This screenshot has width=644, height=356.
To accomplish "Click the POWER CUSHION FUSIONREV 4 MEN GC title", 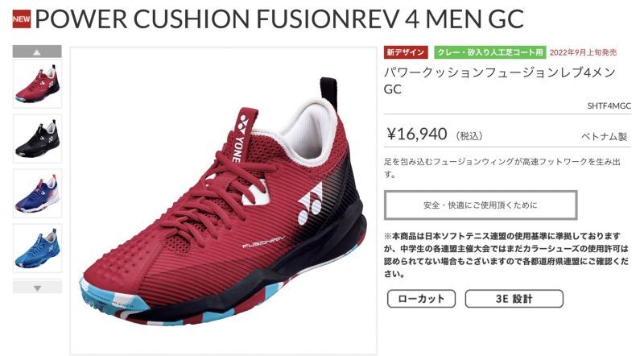I will pyautogui.click(x=279, y=19).
